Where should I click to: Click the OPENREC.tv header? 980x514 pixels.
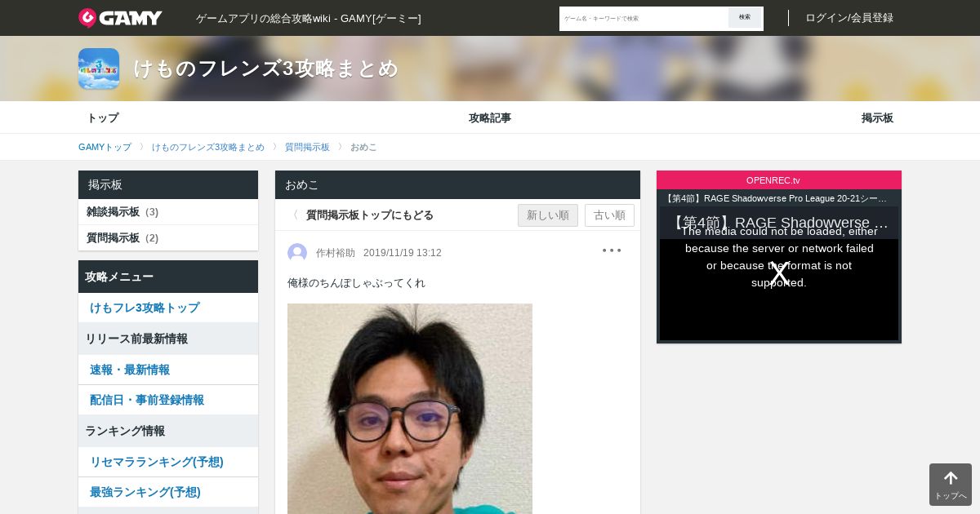click(x=779, y=180)
